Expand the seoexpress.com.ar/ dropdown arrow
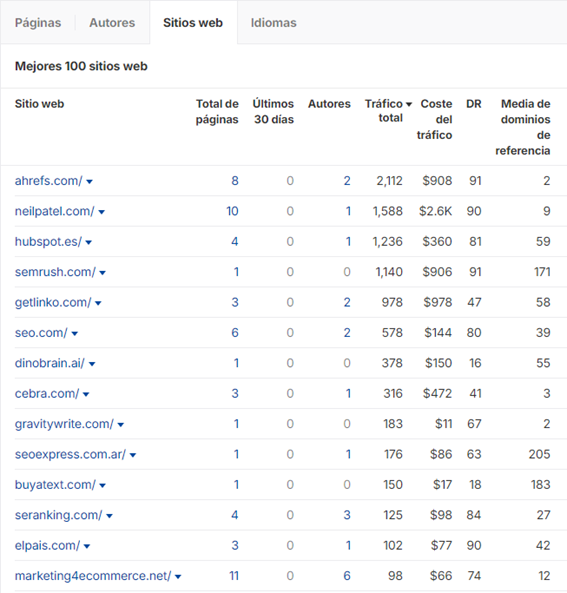This screenshot has width=567, height=593. 133,455
